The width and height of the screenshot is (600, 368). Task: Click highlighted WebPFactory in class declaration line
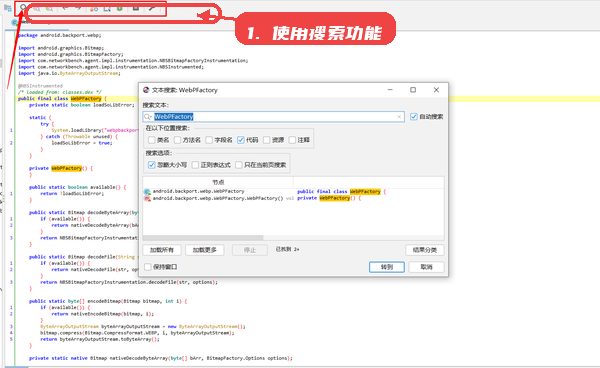pos(86,99)
